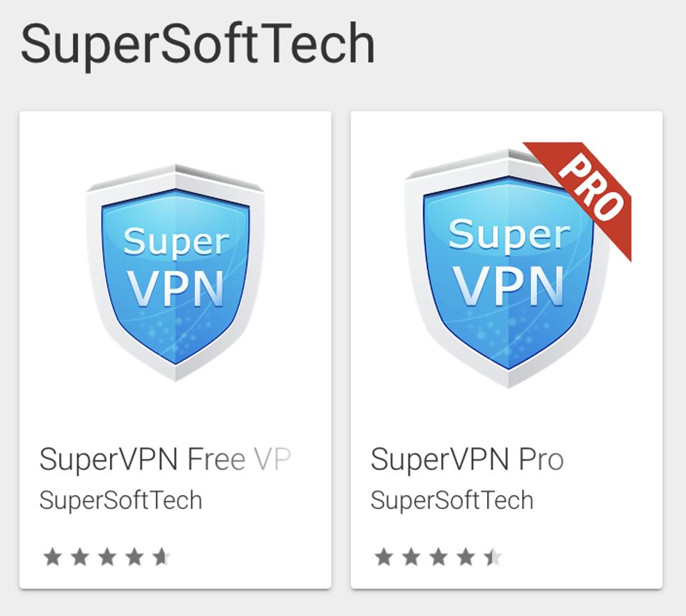Click first star of SuperVPN Pro rating
Screen dimensions: 686x616
click(x=384, y=557)
